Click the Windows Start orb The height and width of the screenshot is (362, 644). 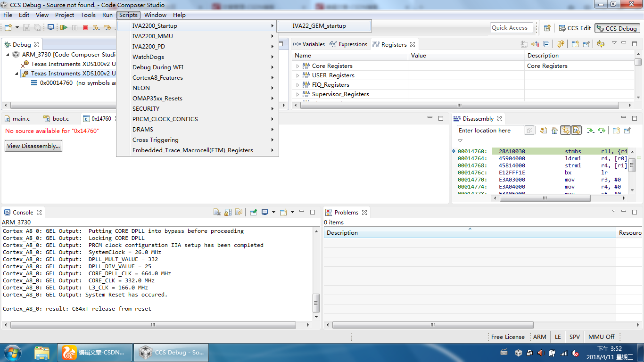pyautogui.click(x=12, y=352)
